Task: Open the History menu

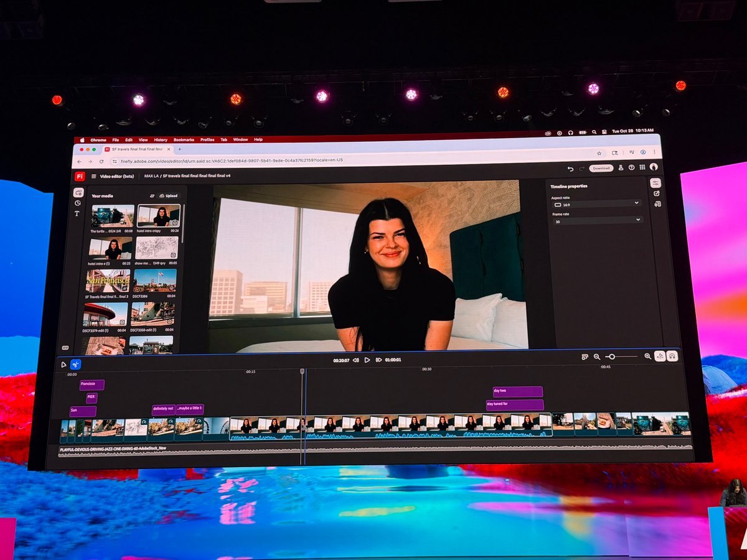Action: click(x=161, y=140)
